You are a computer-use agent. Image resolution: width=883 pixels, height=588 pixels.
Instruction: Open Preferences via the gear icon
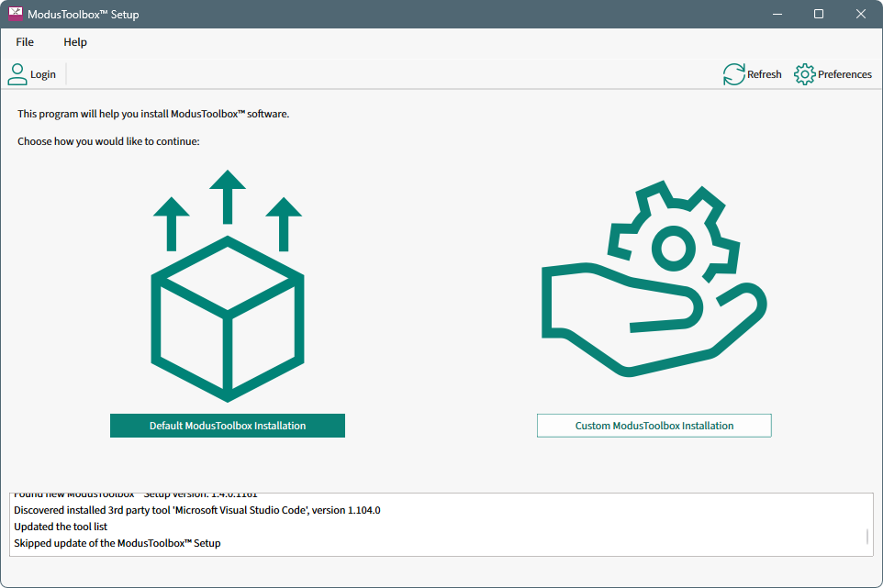pos(804,74)
